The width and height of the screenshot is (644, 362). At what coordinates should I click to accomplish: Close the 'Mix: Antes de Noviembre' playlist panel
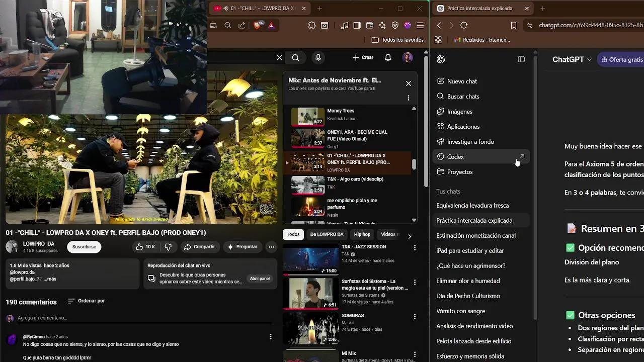click(x=409, y=83)
